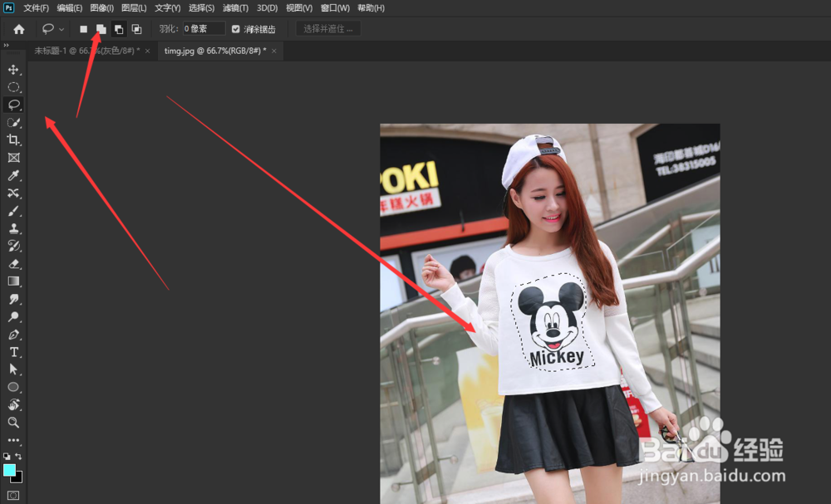Open the 编辑(E) menu
831x504 pixels.
click(x=70, y=8)
